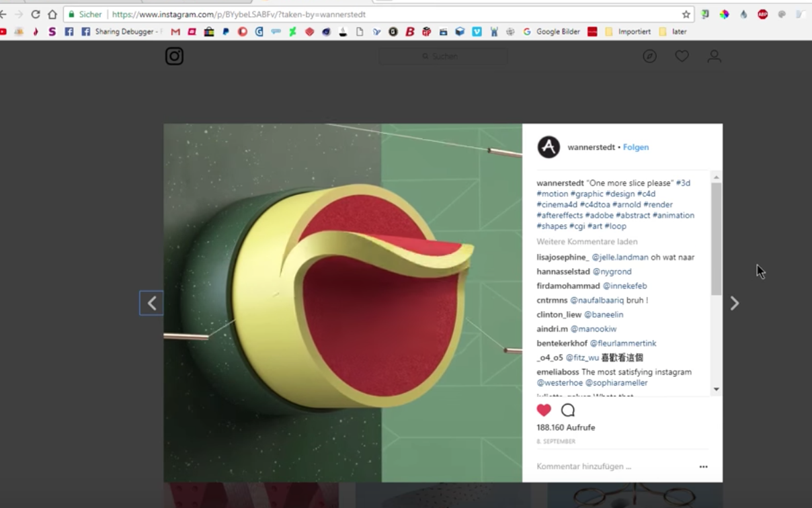The width and height of the screenshot is (812, 508).
Task: Click the water drop extension icon
Action: (x=743, y=14)
